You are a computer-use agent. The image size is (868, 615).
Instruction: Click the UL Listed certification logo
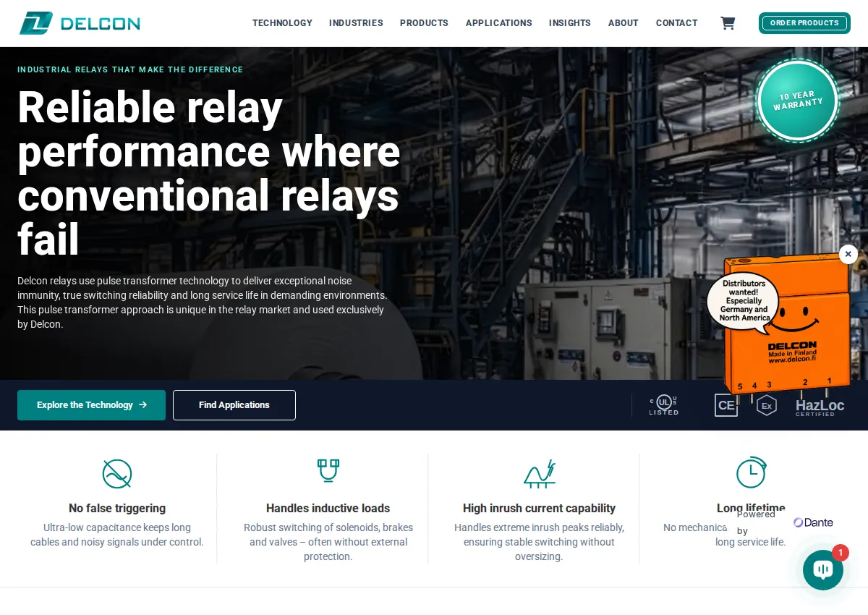point(663,405)
